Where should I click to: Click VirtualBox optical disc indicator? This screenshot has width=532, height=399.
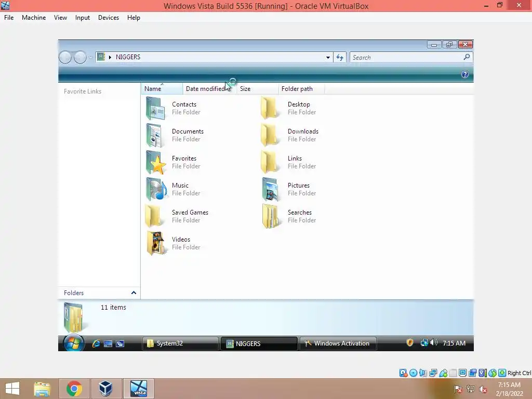click(413, 373)
